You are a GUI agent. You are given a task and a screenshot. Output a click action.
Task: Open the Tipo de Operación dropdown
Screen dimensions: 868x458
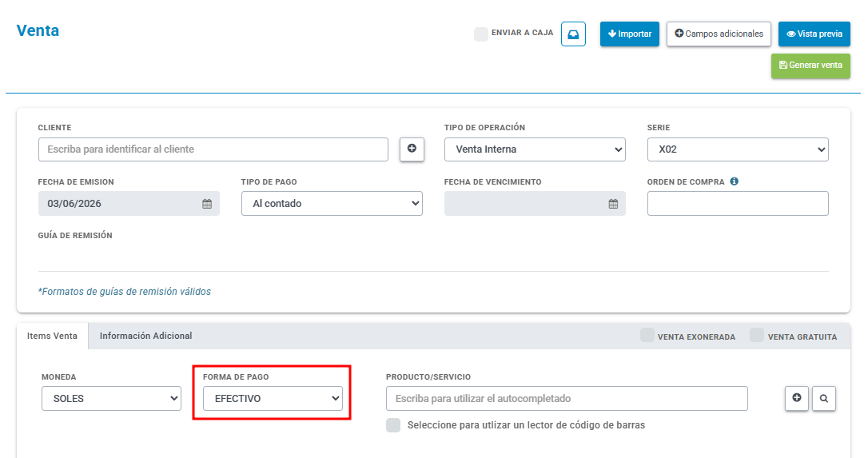click(x=535, y=149)
